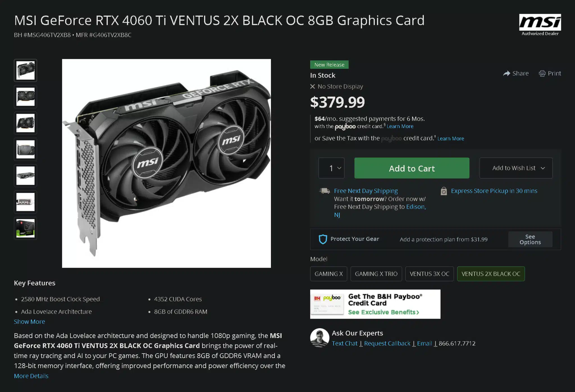Screen dimensions: 575x392
Task: Click the delivery truck shipping icon
Action: click(325, 191)
